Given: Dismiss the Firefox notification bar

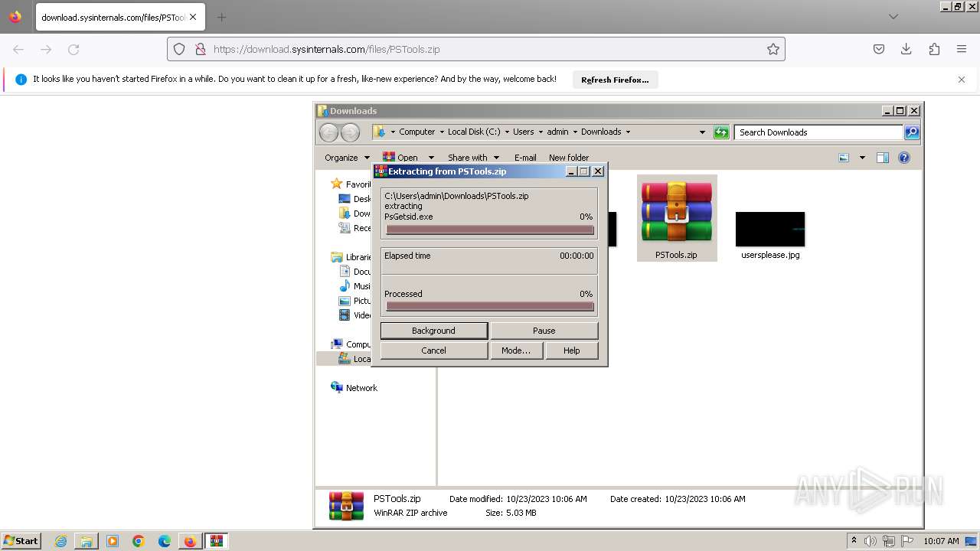Looking at the screenshot, I should [x=962, y=80].
